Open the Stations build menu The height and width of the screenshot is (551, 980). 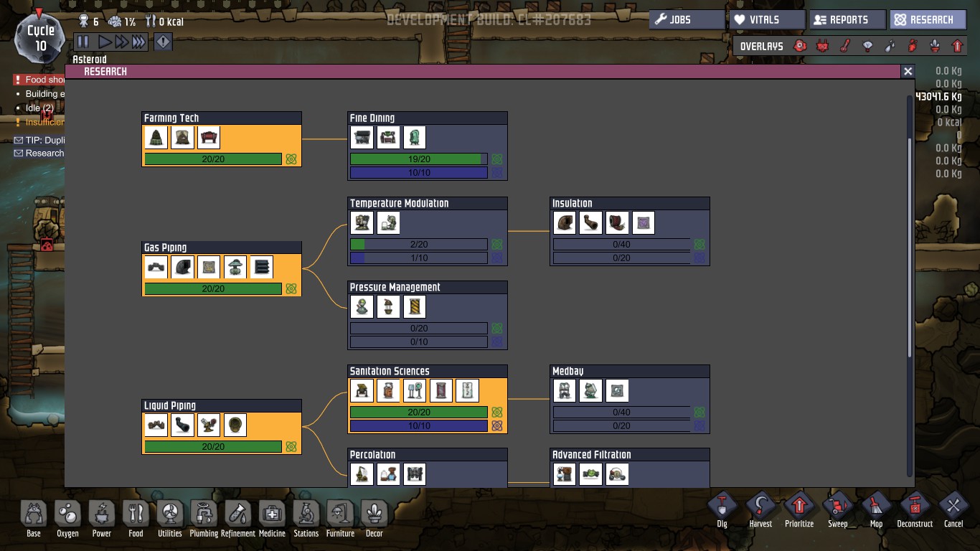(306, 519)
